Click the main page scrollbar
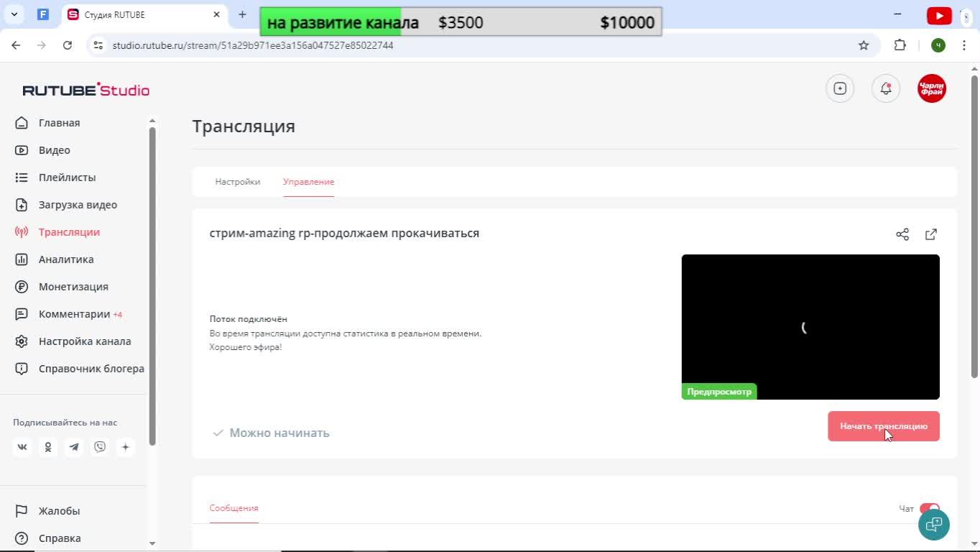Image resolution: width=980 pixels, height=552 pixels. pyautogui.click(x=975, y=226)
